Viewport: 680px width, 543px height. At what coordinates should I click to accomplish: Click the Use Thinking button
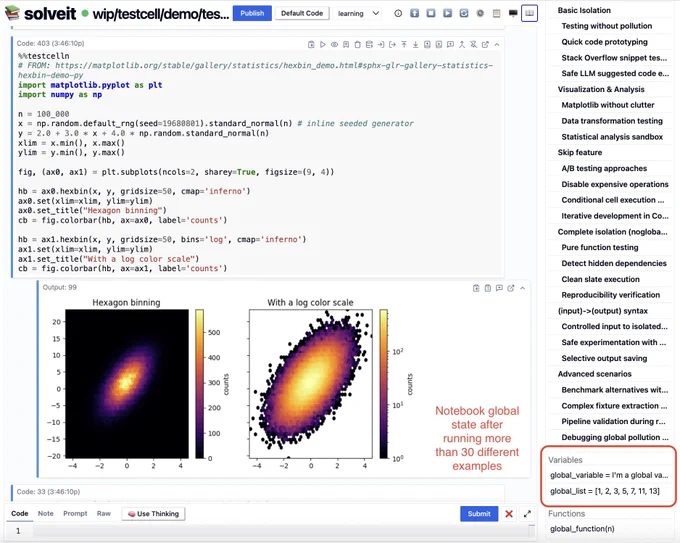click(154, 514)
